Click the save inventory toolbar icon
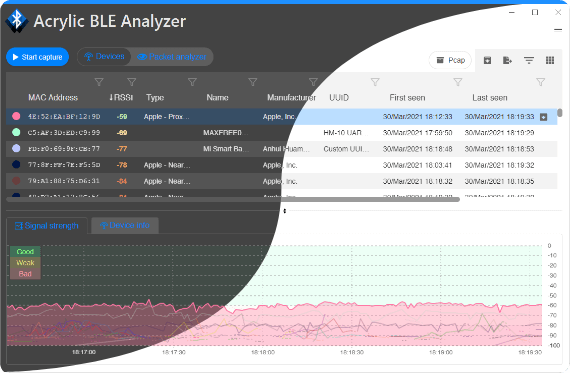Viewport: 570px width, 373px height. coord(487,60)
